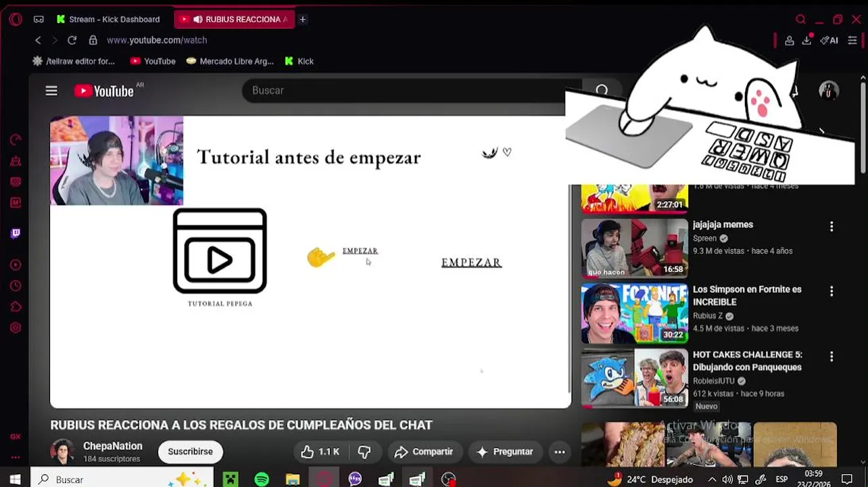The width and height of the screenshot is (868, 487).
Task: Open options for 'Los Simpson en Fortnite' video
Action: pos(831,292)
